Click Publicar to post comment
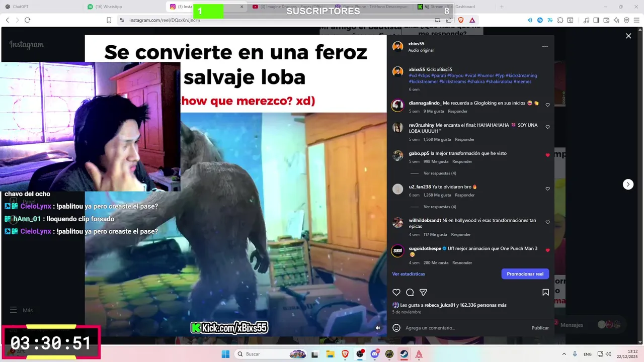Screen dimensions: 644x362 click(540, 328)
